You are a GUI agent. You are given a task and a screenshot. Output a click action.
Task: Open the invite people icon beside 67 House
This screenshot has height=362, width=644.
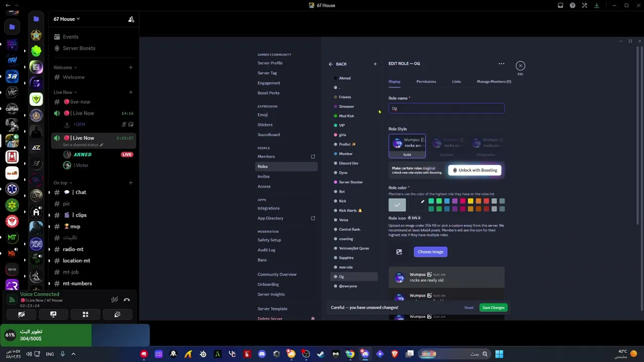[x=131, y=19]
